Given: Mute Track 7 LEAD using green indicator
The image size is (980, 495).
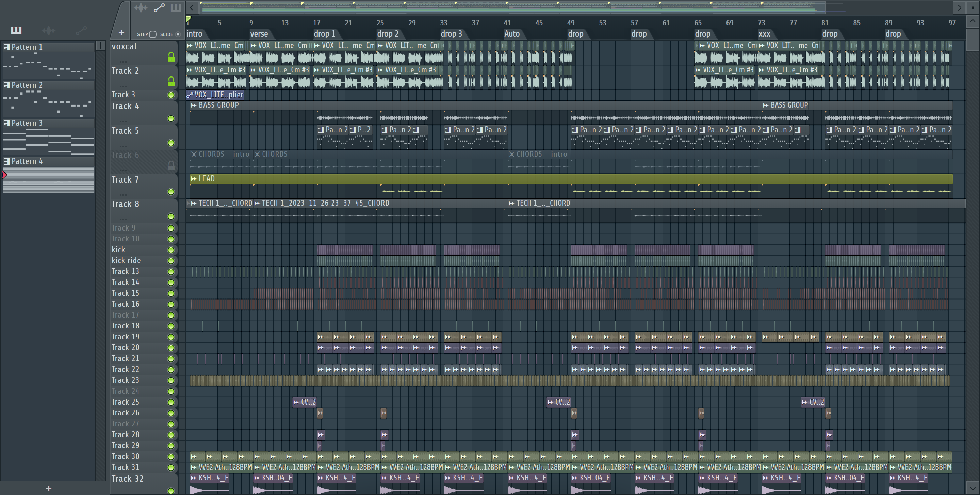Looking at the screenshot, I should (x=171, y=192).
